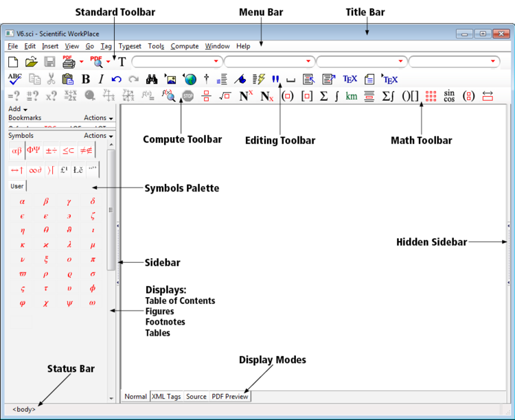515x420 pixels.
Task: Click the grey Redo arrow
Action: pos(134,80)
